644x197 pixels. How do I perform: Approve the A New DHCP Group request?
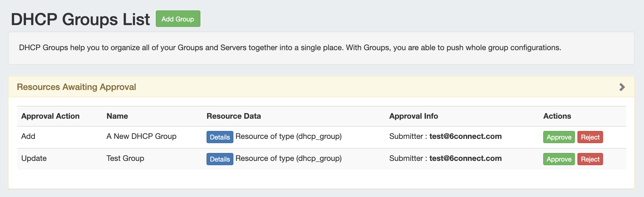pos(558,137)
